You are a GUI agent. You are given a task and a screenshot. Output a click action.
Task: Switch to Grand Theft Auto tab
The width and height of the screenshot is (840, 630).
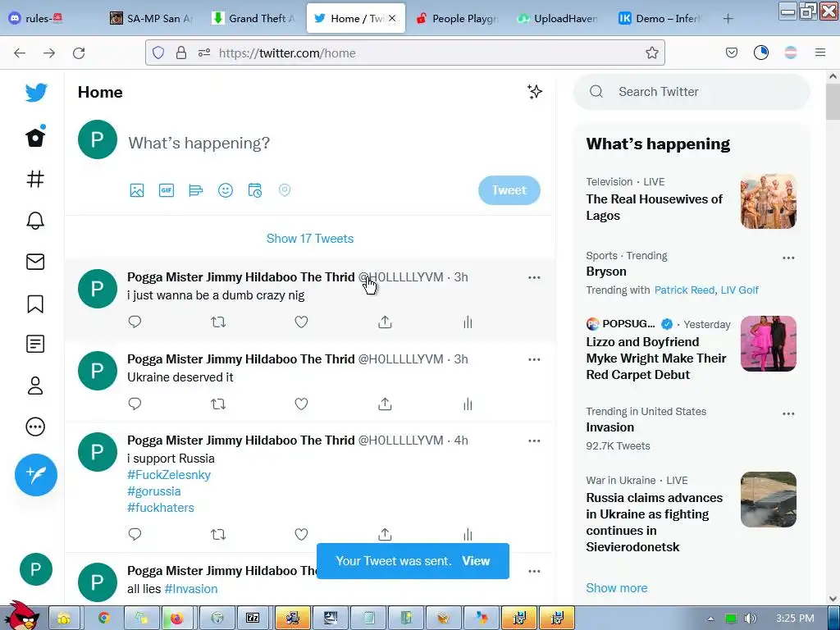253,18
